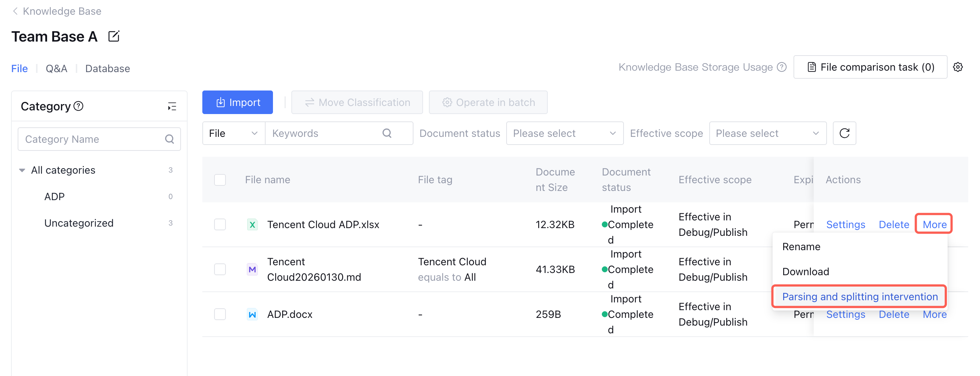The image size is (980, 376).
Task: Click the blue Import button
Action: pyautogui.click(x=237, y=102)
